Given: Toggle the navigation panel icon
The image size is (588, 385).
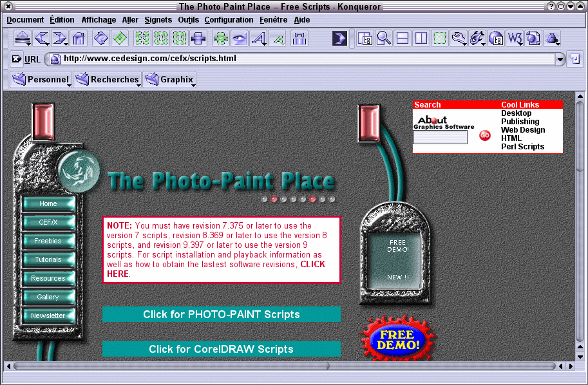Looking at the screenshot, I should (x=365, y=38).
